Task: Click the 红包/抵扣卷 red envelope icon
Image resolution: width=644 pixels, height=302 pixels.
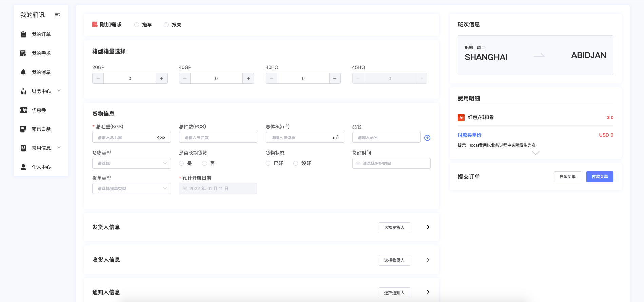Action: pyautogui.click(x=461, y=118)
